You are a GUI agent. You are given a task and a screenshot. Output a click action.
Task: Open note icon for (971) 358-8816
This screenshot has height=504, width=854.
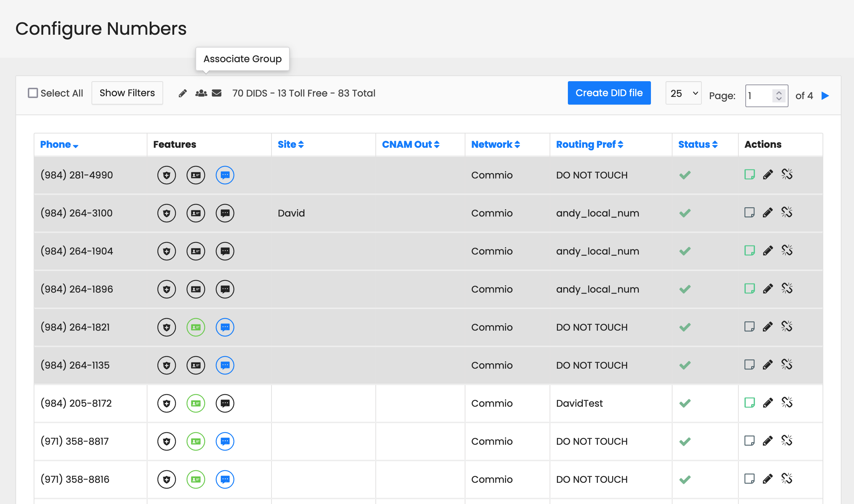pyautogui.click(x=749, y=479)
